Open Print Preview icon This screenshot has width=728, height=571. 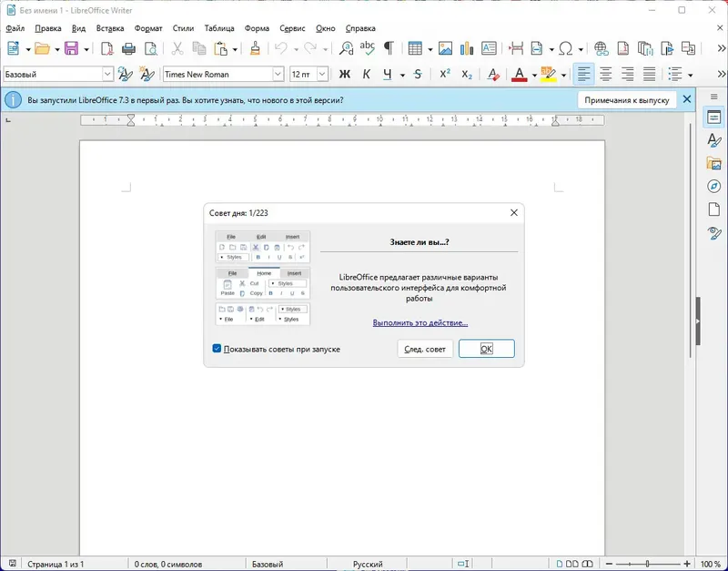point(150,48)
